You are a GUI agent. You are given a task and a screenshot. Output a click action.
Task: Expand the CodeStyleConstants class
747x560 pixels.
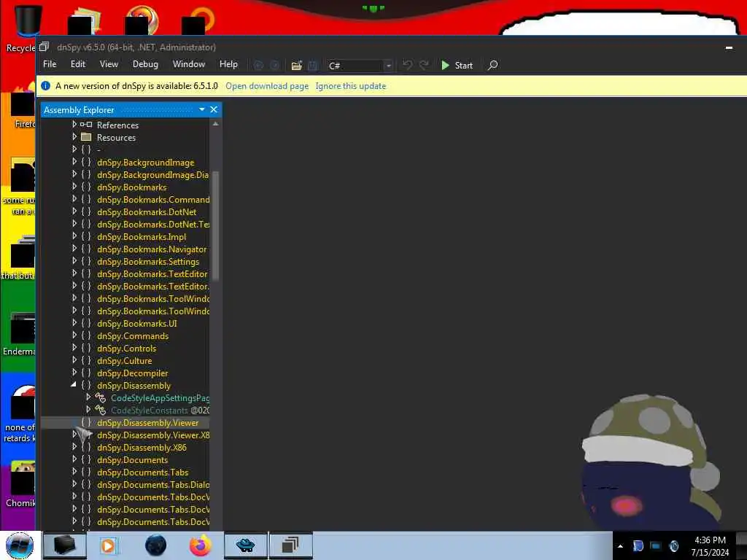coord(88,410)
